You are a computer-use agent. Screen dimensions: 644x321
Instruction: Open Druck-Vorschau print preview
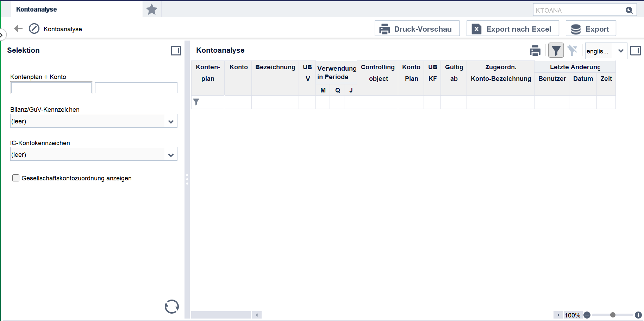[x=417, y=28]
